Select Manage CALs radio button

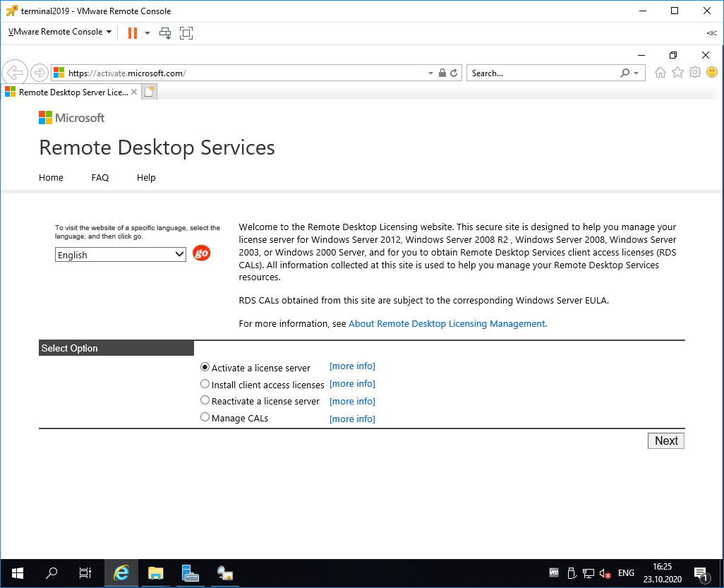click(205, 417)
